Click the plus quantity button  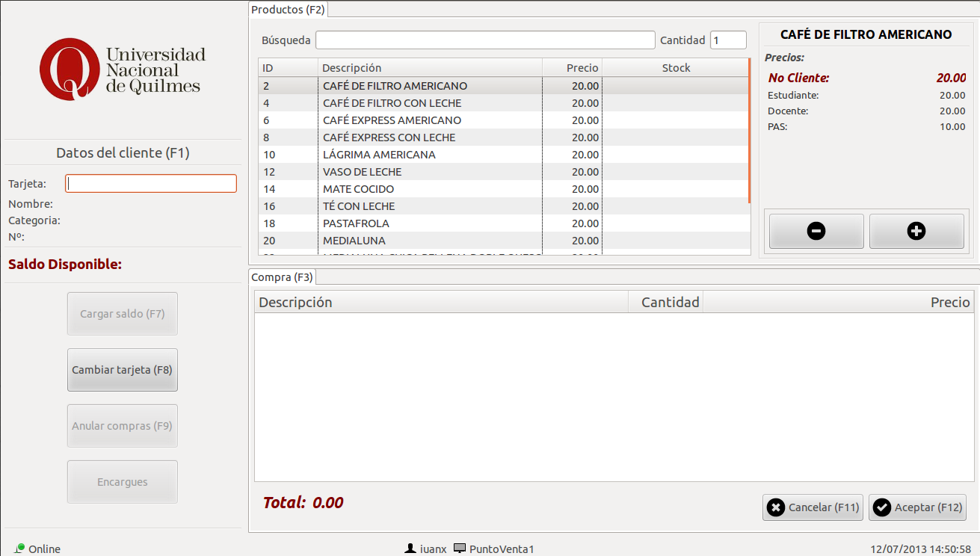click(x=916, y=232)
